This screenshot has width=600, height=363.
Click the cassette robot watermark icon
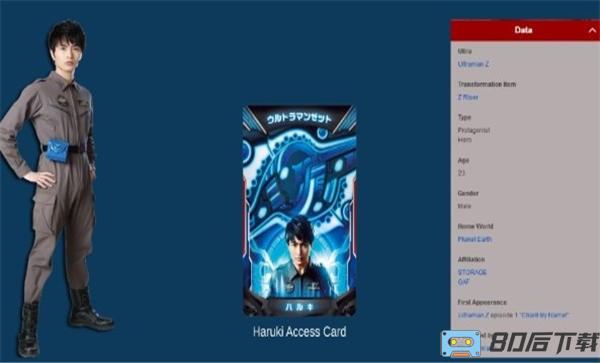[461, 343]
